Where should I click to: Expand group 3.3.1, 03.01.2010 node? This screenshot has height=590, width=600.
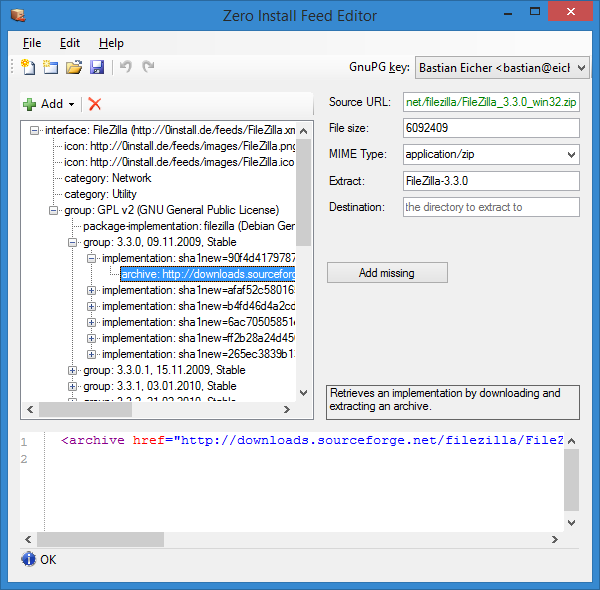pyautogui.click(x=72, y=386)
